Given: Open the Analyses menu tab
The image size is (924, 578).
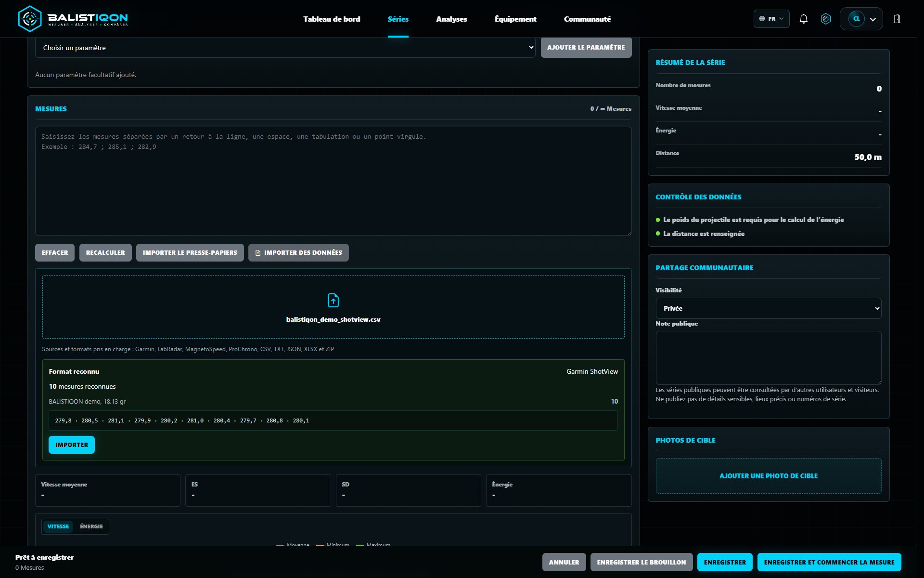Looking at the screenshot, I should click(x=451, y=19).
